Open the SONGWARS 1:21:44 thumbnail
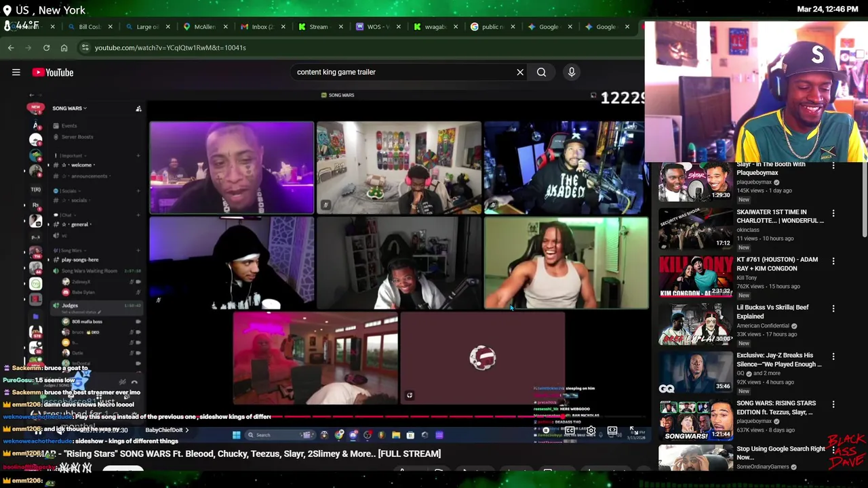 (696, 420)
